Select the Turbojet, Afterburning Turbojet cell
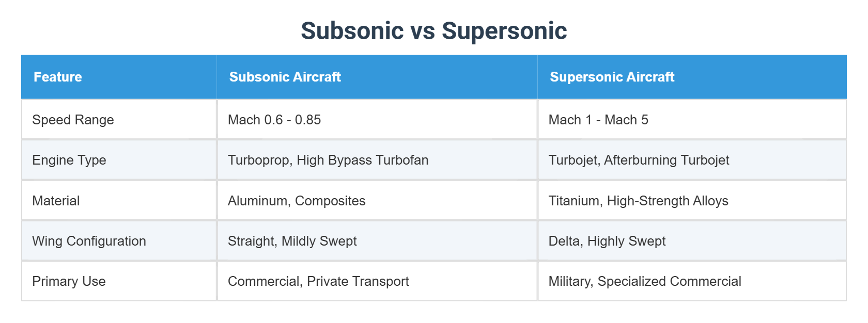The width and height of the screenshot is (868, 323). pyautogui.click(x=639, y=160)
